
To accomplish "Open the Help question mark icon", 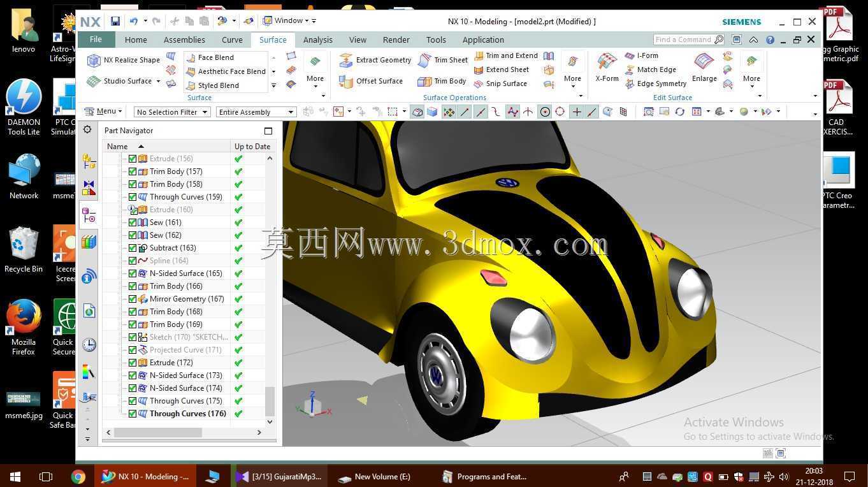I will point(770,40).
